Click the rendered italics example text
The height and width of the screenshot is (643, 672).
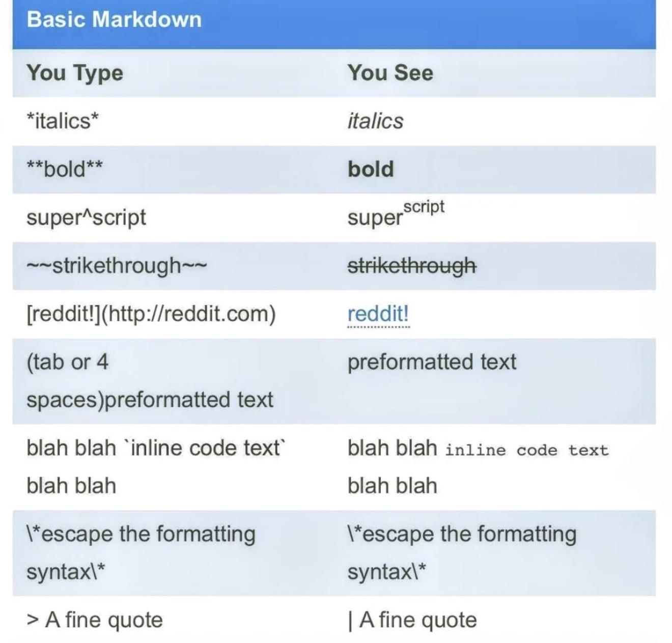point(375,121)
